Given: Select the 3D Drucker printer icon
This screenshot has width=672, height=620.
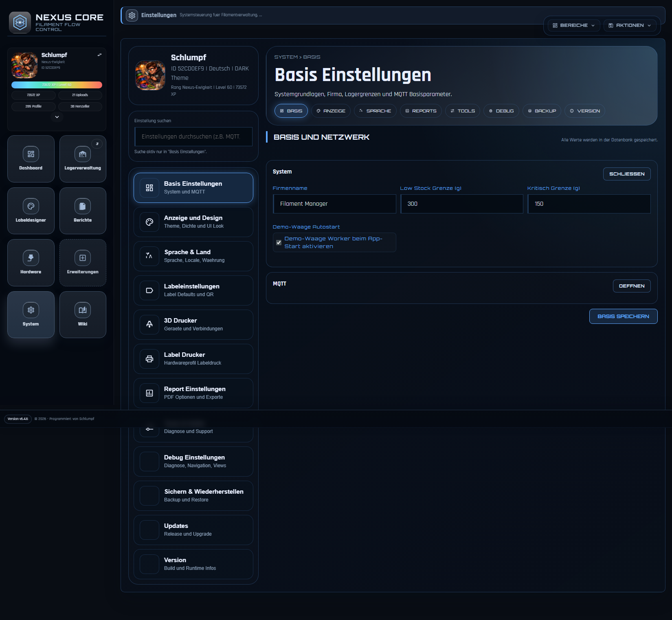Looking at the screenshot, I should [x=149, y=325].
